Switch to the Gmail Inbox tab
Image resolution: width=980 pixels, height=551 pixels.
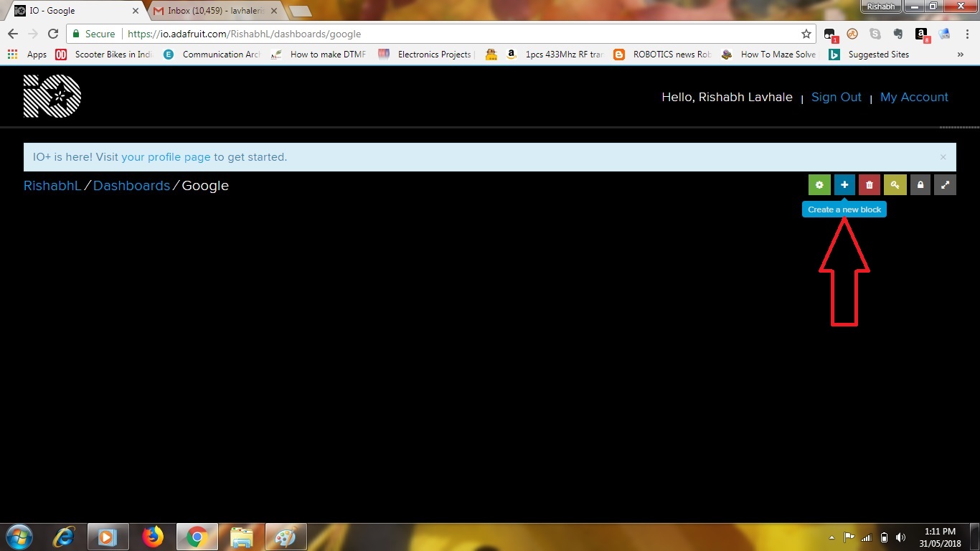[x=215, y=11]
